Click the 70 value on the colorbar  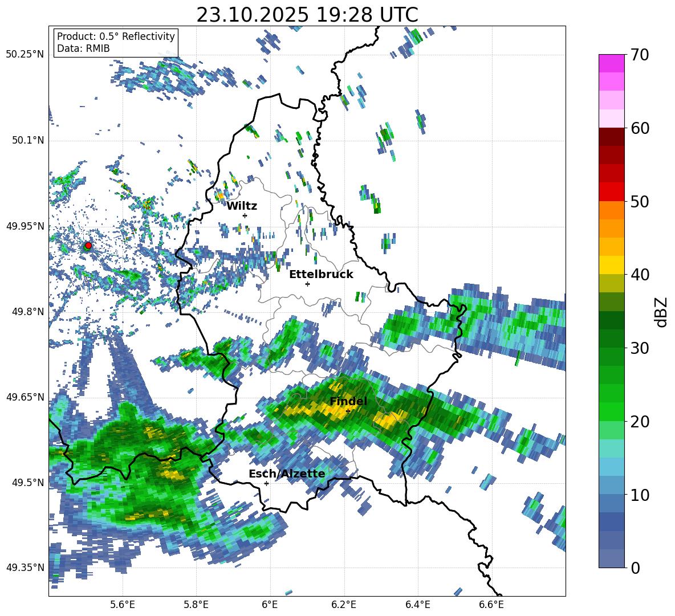[x=639, y=55]
